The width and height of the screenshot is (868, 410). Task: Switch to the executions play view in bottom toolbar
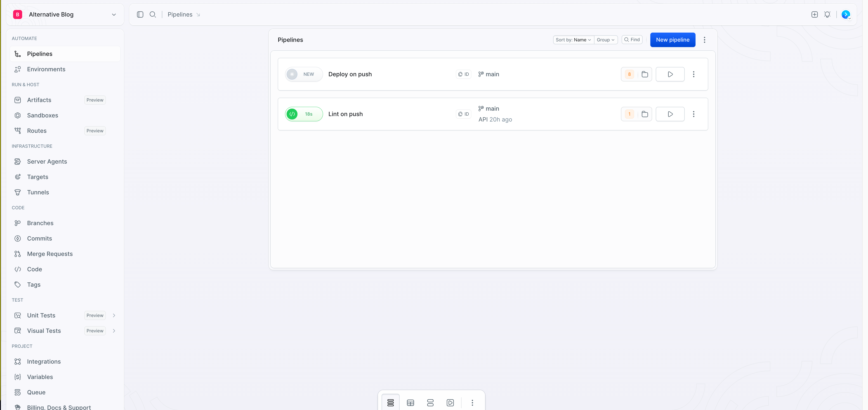click(450, 403)
